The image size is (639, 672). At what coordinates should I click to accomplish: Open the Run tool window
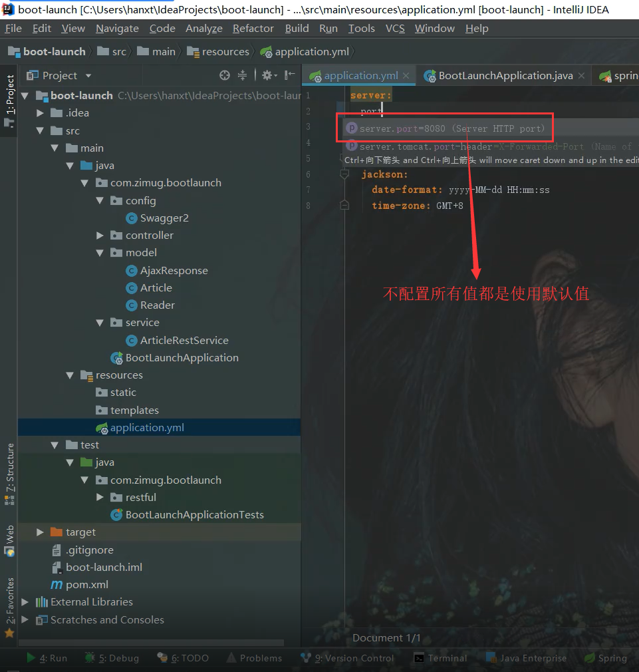tap(47, 658)
